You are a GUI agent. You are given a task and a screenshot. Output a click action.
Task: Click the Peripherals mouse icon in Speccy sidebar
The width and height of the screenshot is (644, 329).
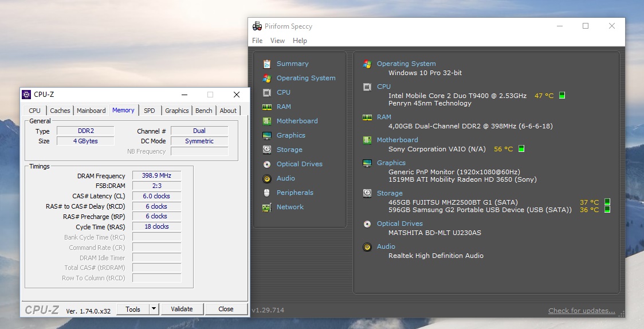click(267, 193)
